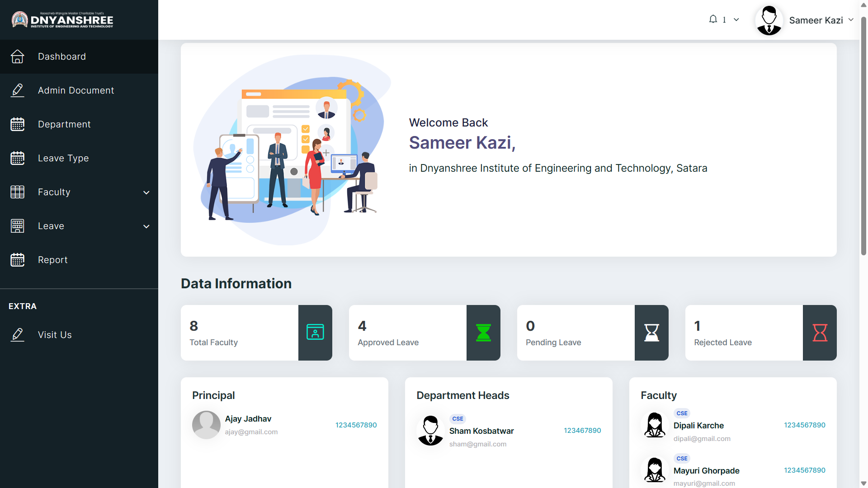Click the white Pending Leave hourglass icon
Image resolution: width=868 pixels, height=488 pixels.
651,333
